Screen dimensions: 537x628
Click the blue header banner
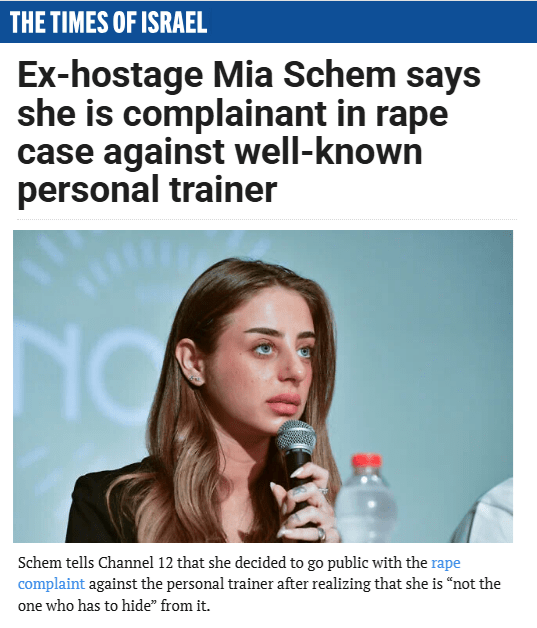pos(268,22)
